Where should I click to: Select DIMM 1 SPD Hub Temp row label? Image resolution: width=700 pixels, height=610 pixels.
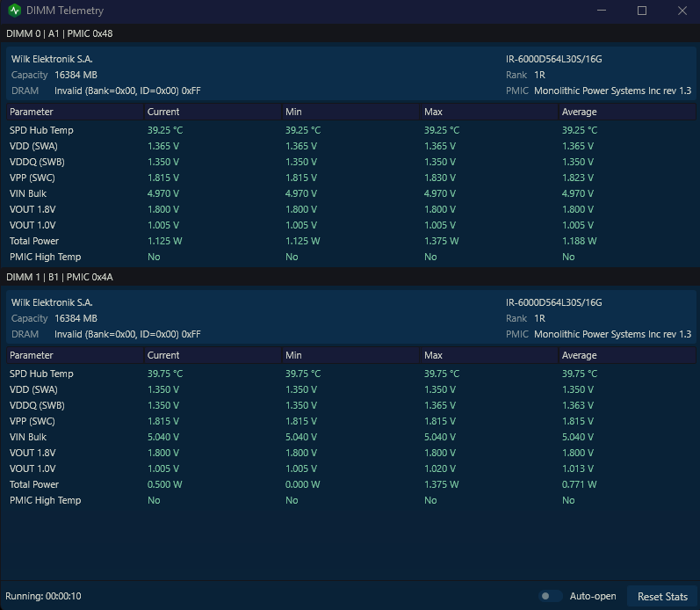click(41, 374)
